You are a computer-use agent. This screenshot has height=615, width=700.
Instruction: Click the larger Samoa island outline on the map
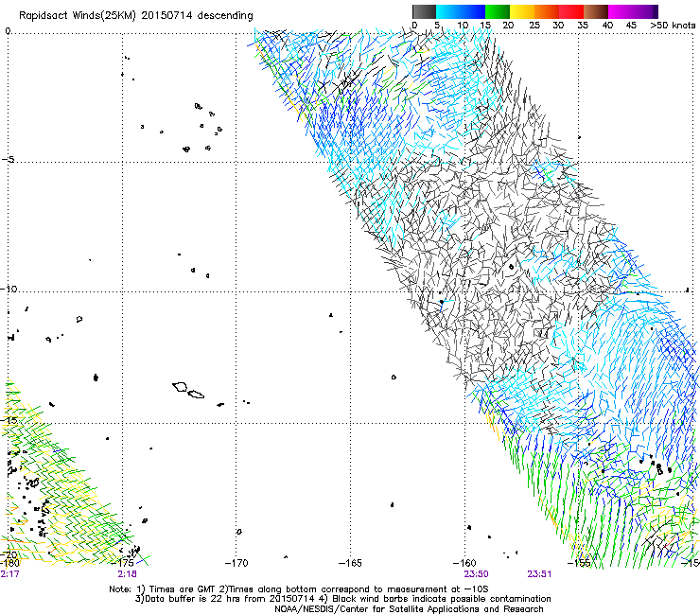coord(180,387)
